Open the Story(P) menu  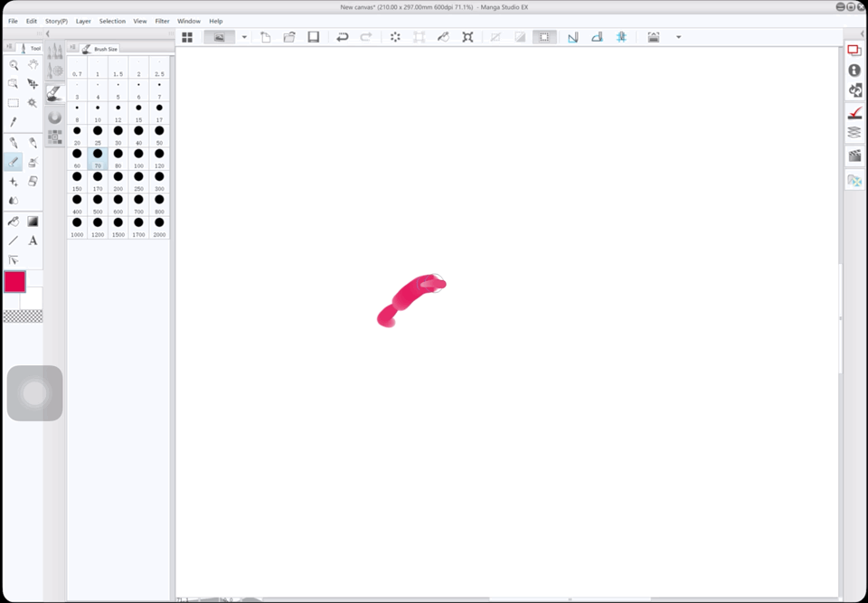coord(56,21)
